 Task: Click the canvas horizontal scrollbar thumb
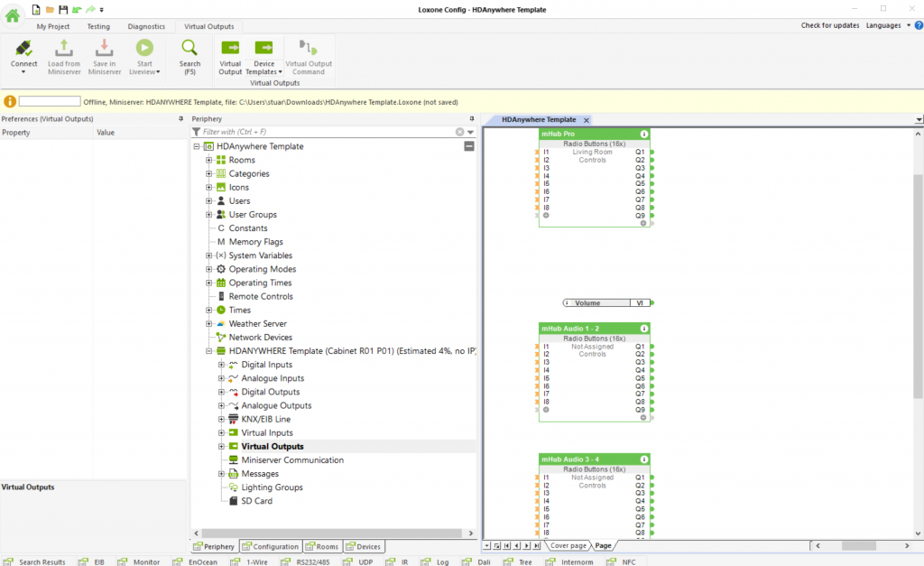pos(859,546)
